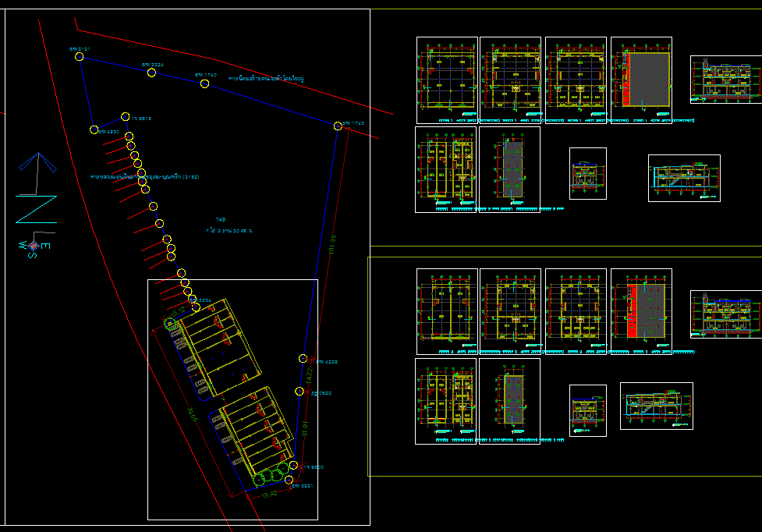Select the narrow gray roof plan, upper set
This screenshot has height=532, width=762.
point(509,168)
